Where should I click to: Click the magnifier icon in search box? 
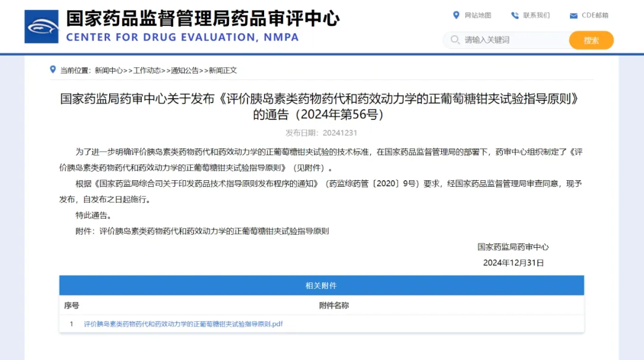coord(455,40)
